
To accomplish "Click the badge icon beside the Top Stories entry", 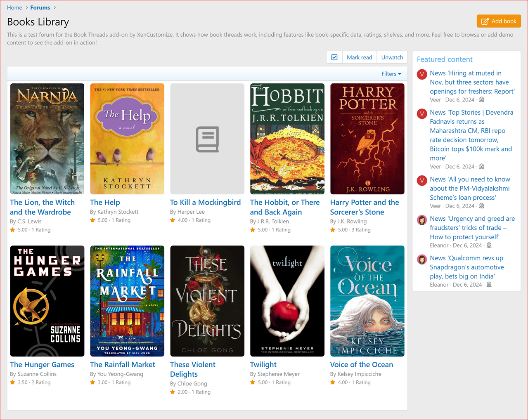I will pyautogui.click(x=481, y=166).
